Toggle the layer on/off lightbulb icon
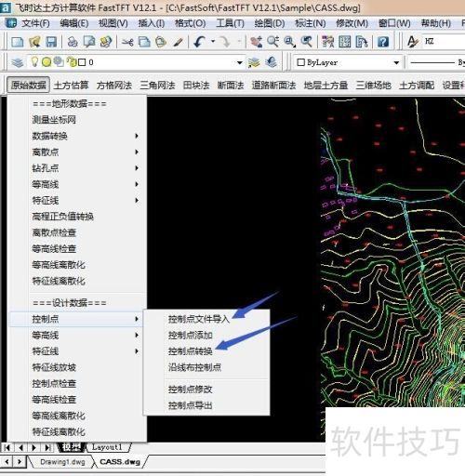465x476 pixels. pos(34,61)
